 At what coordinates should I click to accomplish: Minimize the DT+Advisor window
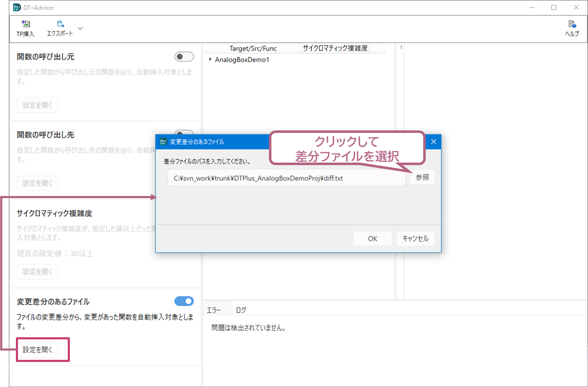tap(532, 8)
